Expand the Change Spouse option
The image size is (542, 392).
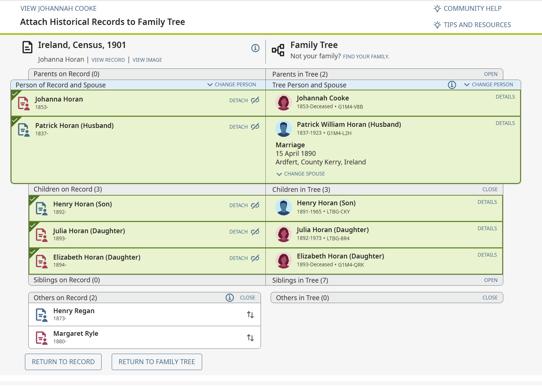(301, 174)
